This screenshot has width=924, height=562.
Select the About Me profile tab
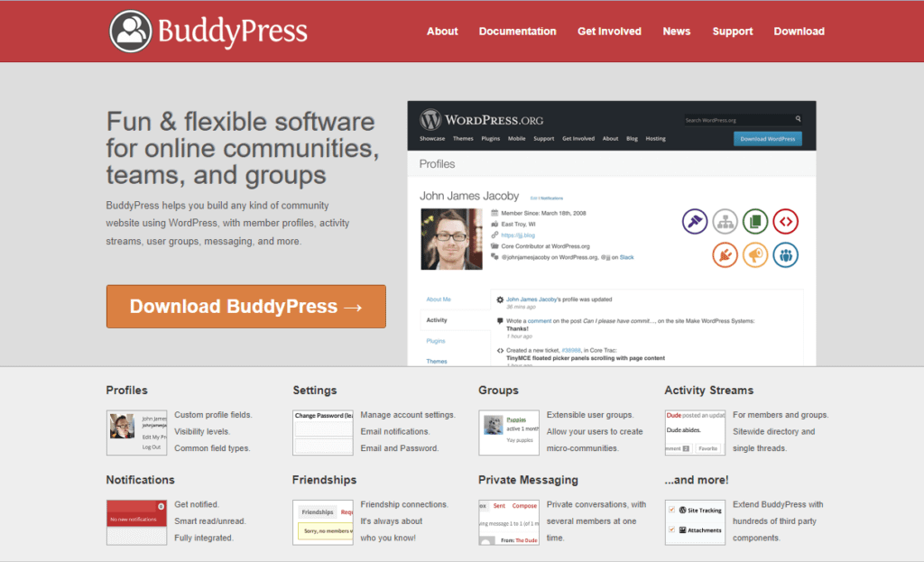[x=439, y=299]
